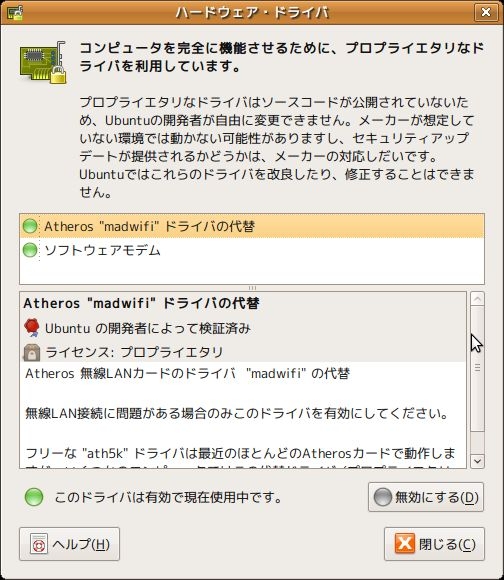Click the orange X icon on 閉じる

click(x=405, y=544)
